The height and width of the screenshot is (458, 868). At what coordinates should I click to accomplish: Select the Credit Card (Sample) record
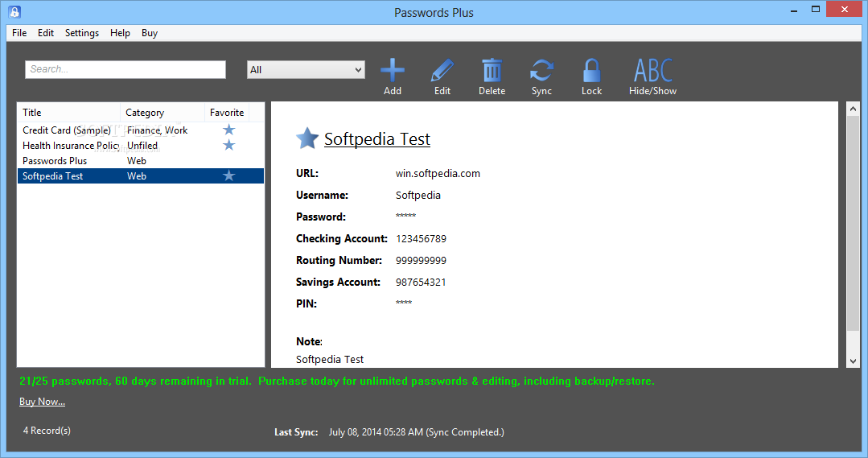tap(141, 130)
